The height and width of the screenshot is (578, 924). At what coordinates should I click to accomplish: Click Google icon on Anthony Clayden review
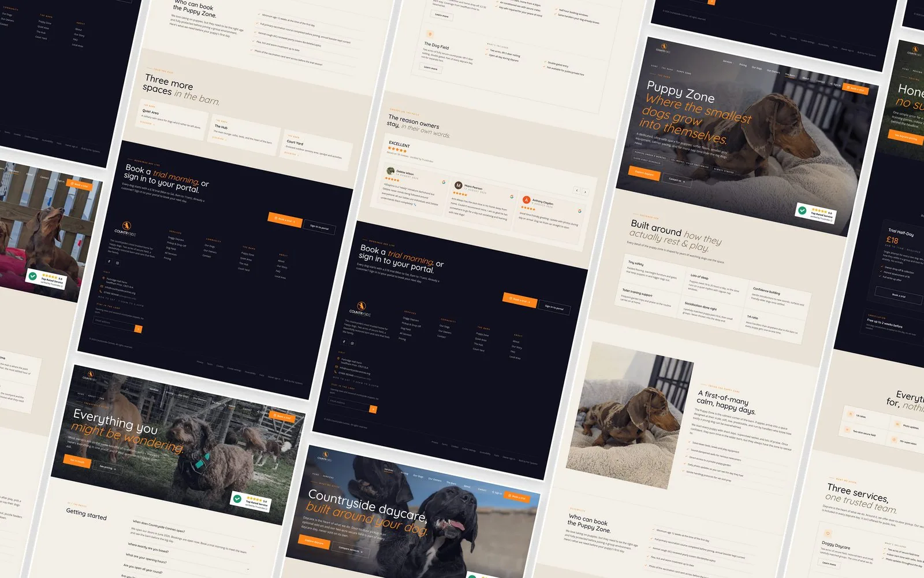[579, 211]
